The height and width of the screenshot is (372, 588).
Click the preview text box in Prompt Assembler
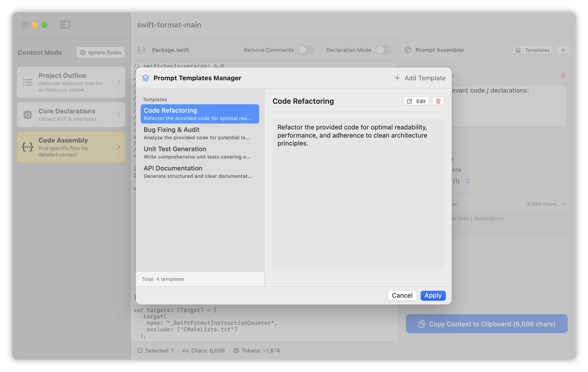pyautogui.click(x=510, y=225)
